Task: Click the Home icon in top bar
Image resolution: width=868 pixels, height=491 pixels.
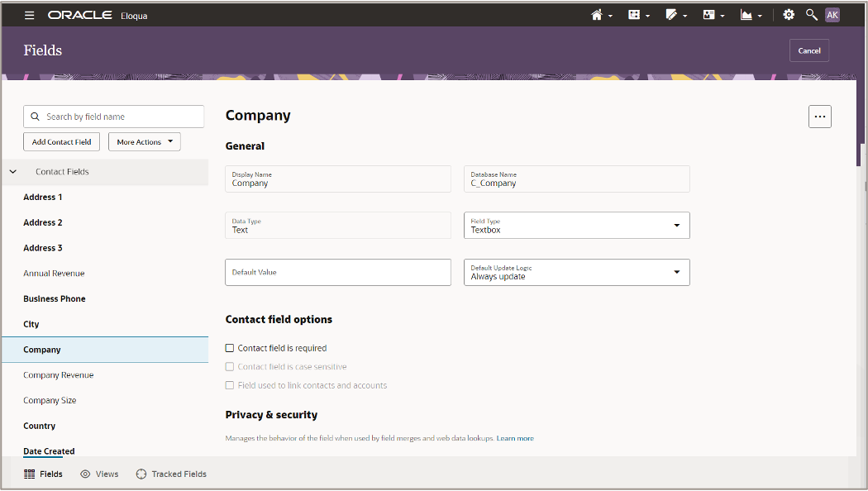Action: [x=597, y=15]
